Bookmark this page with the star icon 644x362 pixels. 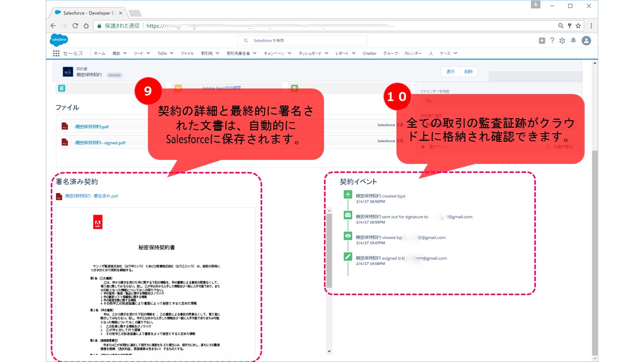pos(578,26)
